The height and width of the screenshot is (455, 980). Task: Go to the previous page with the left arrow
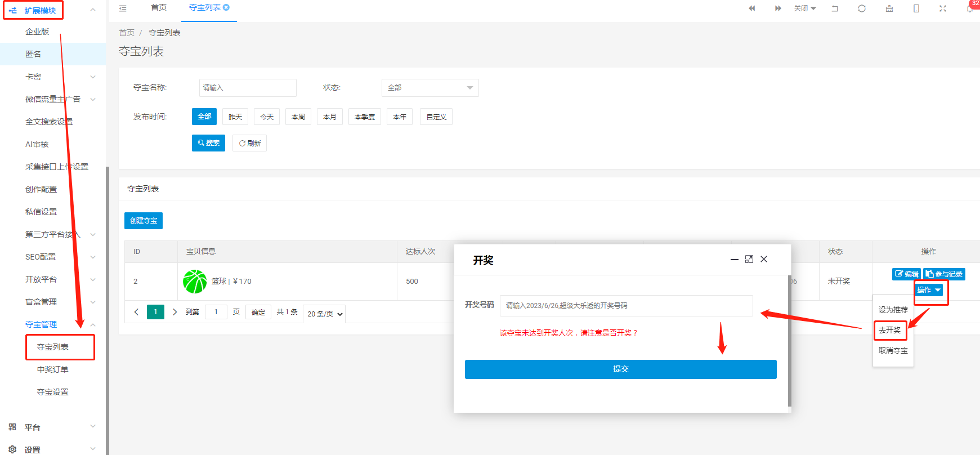coord(136,312)
